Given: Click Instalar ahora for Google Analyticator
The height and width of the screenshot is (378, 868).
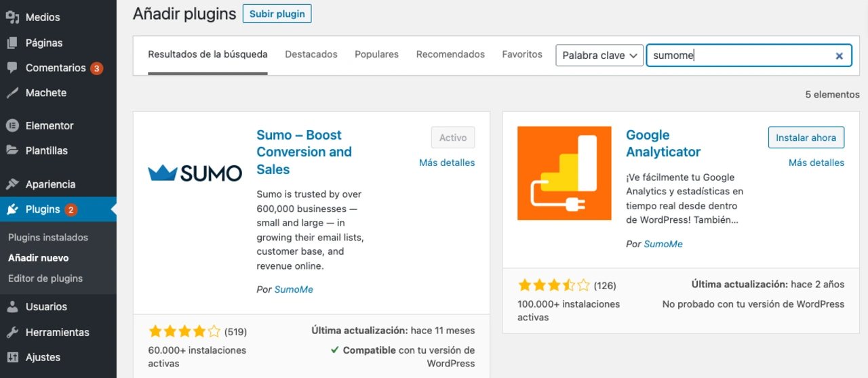Looking at the screenshot, I should 806,138.
